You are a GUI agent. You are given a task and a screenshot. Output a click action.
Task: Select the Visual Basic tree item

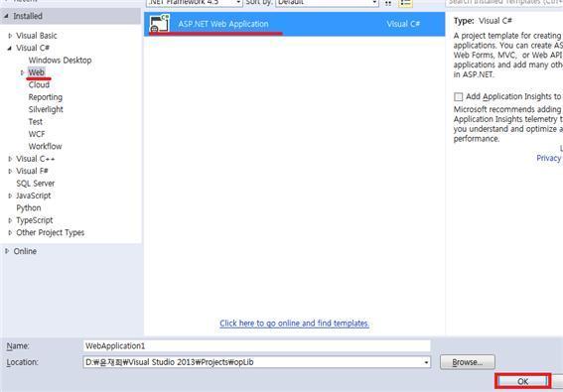click(x=37, y=36)
